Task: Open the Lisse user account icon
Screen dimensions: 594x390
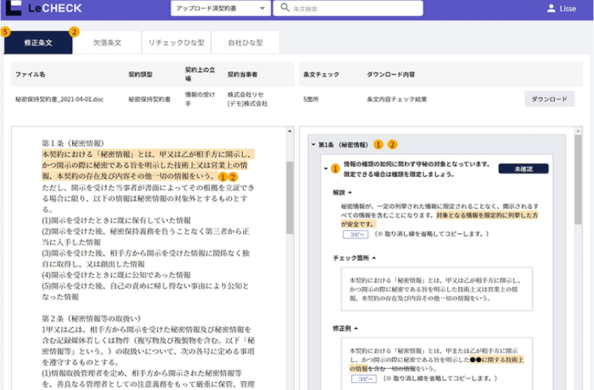Action: click(x=551, y=8)
